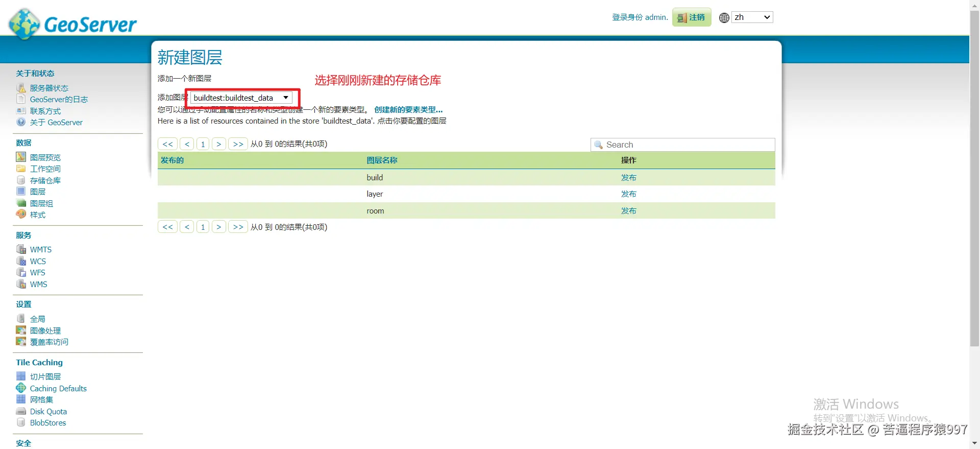Screen dimensions: 980x449
Task: Publish the room layer
Action: click(x=628, y=210)
